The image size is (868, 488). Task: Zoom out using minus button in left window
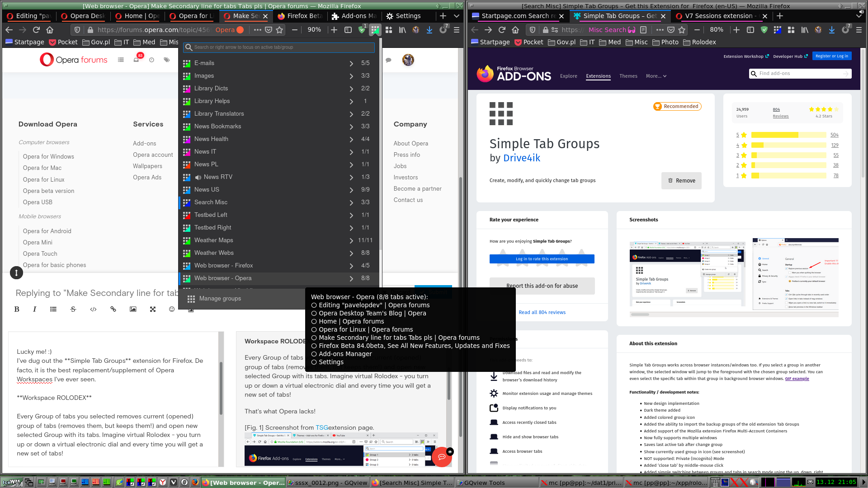point(295,30)
